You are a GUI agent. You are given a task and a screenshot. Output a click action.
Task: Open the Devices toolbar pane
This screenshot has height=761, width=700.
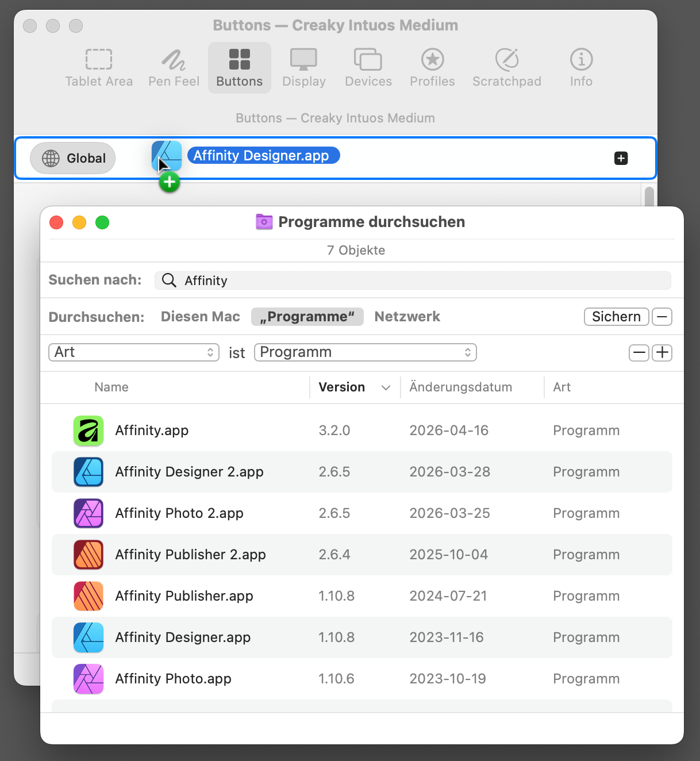click(368, 68)
